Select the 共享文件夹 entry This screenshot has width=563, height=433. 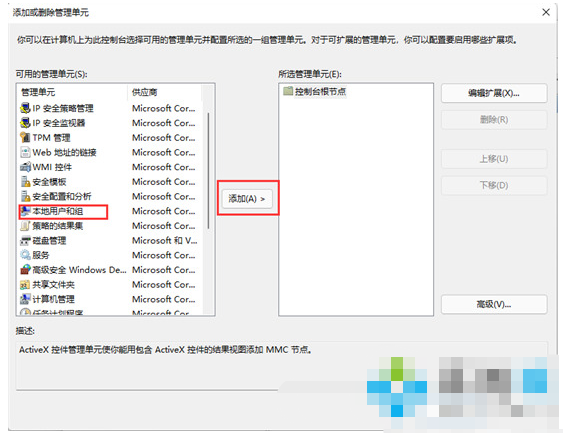pos(109,285)
